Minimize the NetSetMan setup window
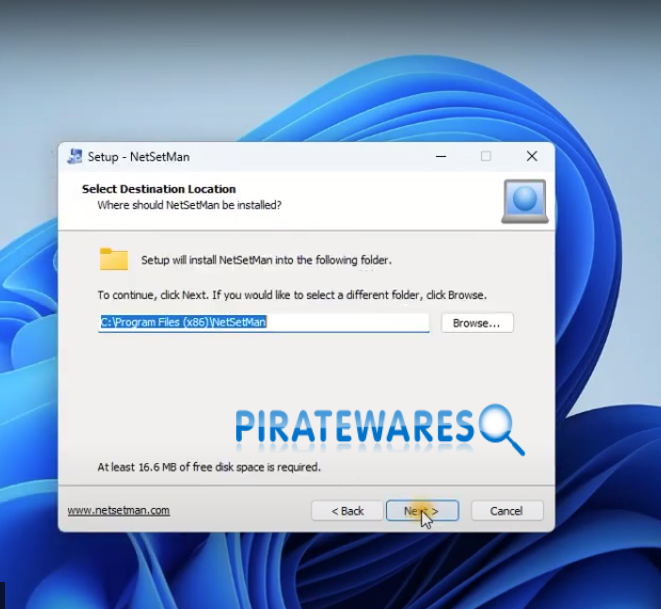661x609 pixels. [x=440, y=156]
